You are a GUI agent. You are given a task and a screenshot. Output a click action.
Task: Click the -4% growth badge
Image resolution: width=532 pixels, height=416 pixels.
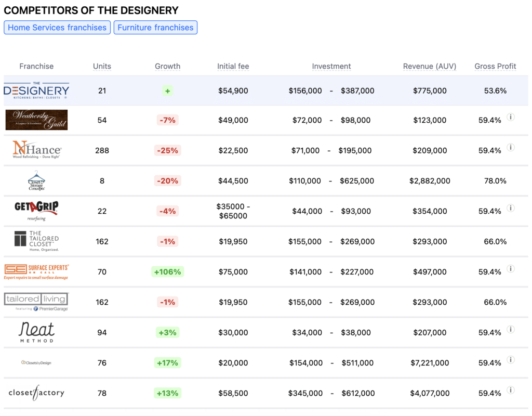click(x=168, y=211)
